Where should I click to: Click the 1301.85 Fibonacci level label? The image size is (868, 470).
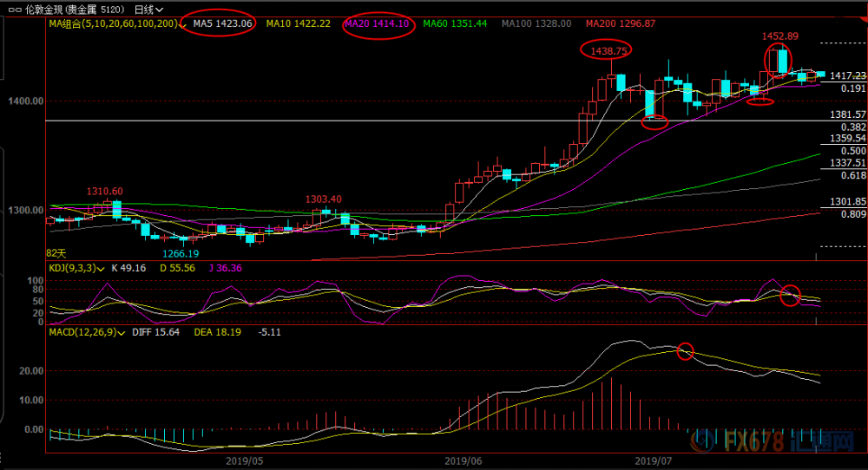(847, 202)
